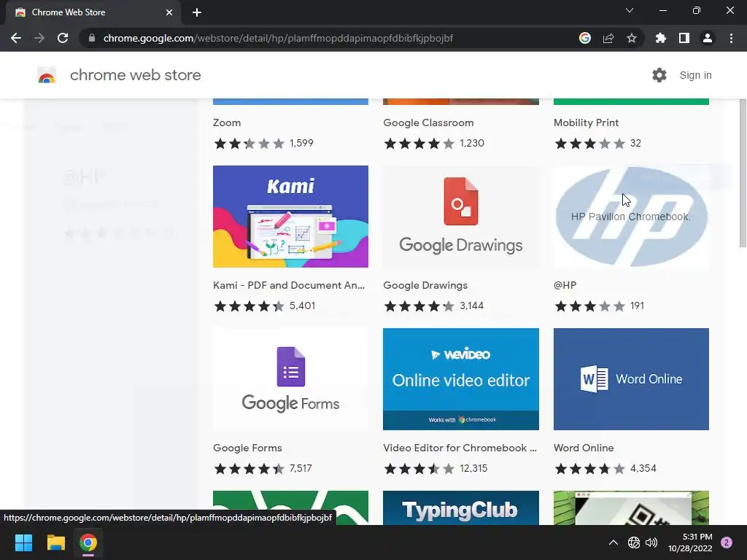This screenshot has width=747, height=560.
Task: Open the tab search chevron
Action: [630, 10]
